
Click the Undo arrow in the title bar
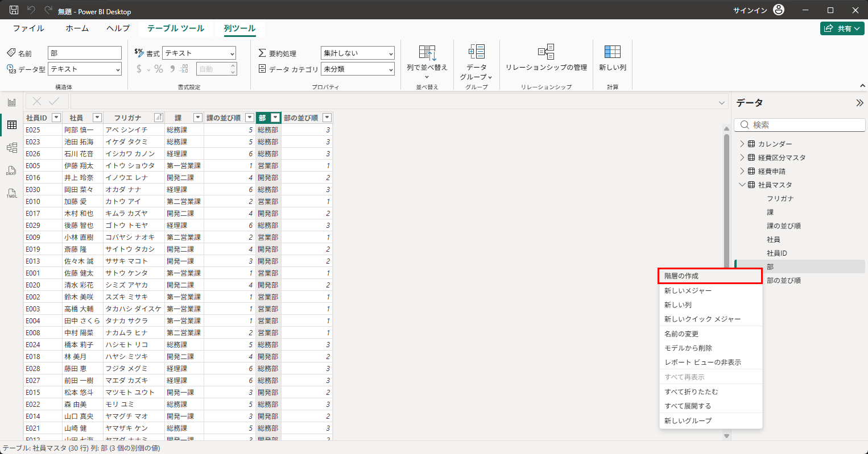(x=31, y=10)
